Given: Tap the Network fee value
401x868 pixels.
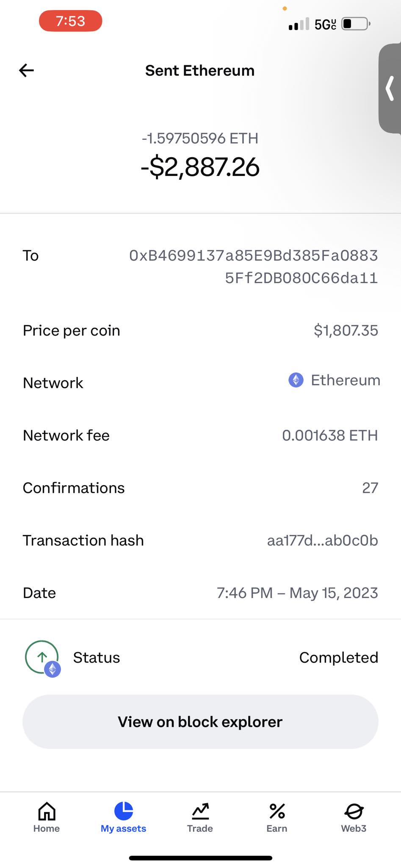Looking at the screenshot, I should 329,435.
